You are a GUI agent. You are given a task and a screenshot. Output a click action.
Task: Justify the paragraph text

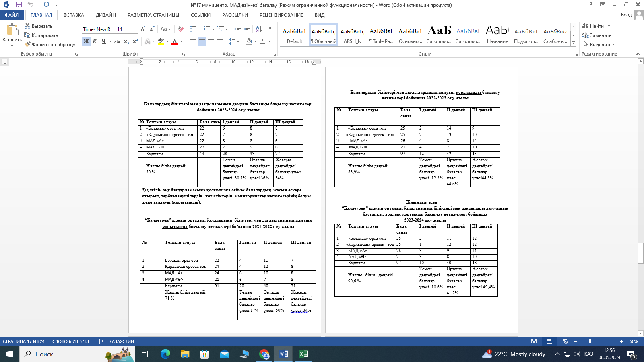pos(220,41)
